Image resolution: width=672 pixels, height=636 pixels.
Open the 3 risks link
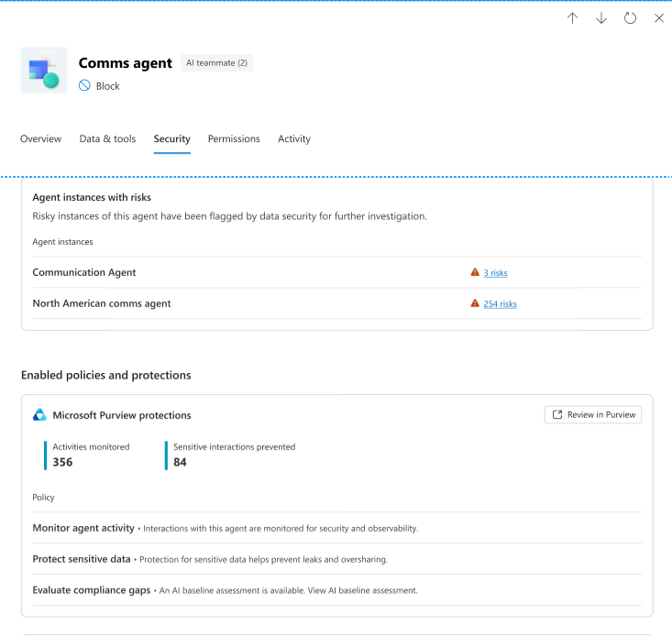click(x=495, y=273)
